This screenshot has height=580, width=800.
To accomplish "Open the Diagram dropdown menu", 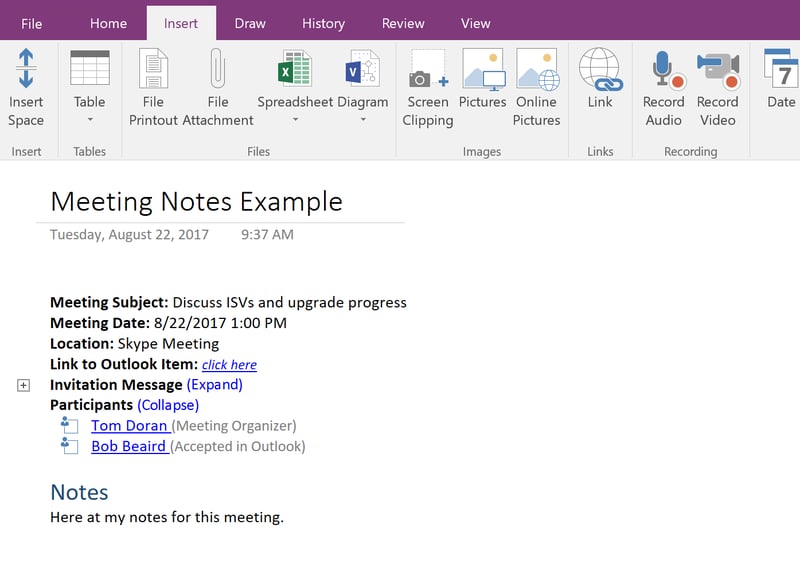I will click(361, 118).
